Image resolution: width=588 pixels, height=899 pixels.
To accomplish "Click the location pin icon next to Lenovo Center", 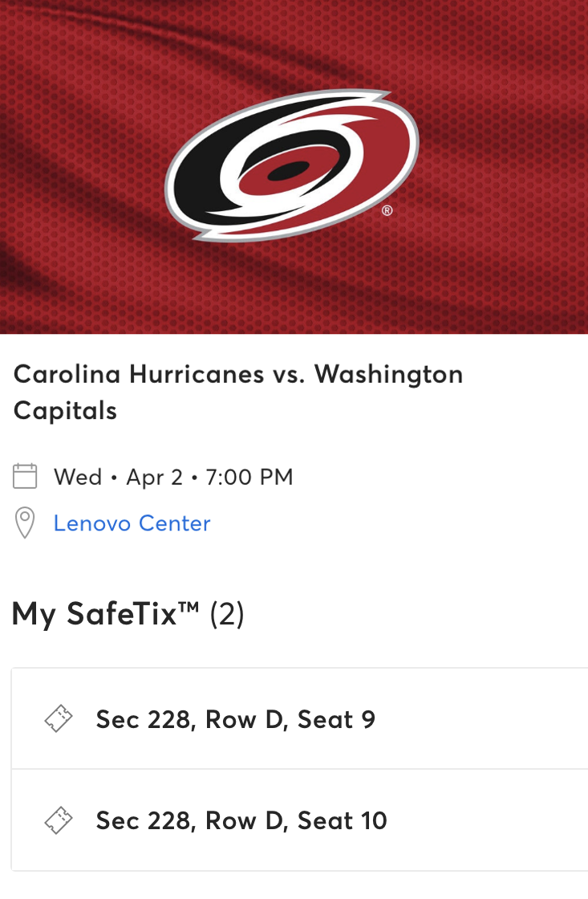I will click(25, 522).
